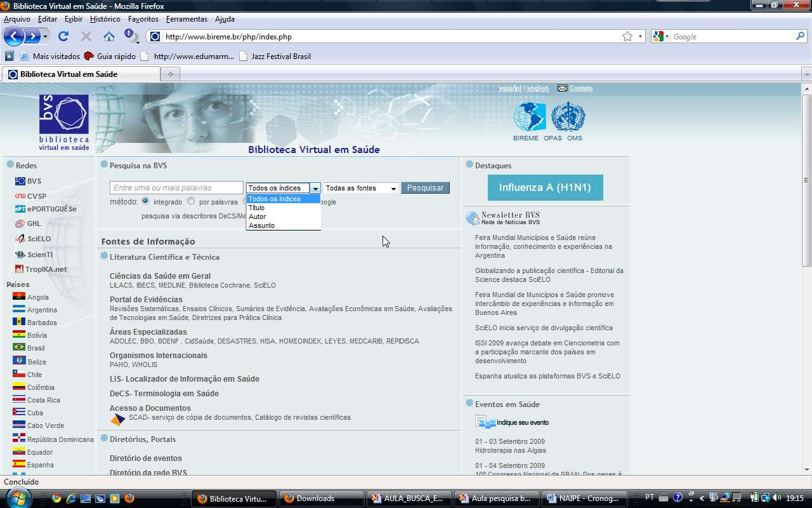Screen dimensions: 812x508
Task: Click the Influenza A (H1N1) banner
Action: [545, 187]
